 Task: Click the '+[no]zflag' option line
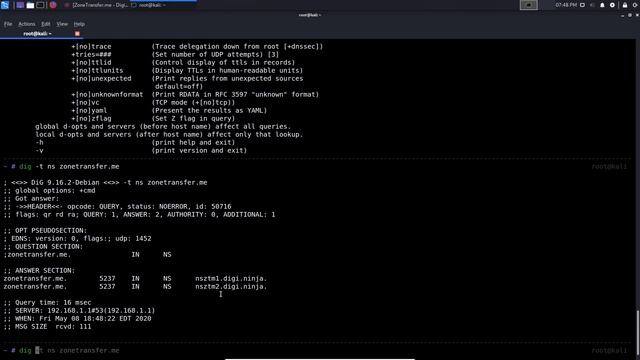click(153, 118)
